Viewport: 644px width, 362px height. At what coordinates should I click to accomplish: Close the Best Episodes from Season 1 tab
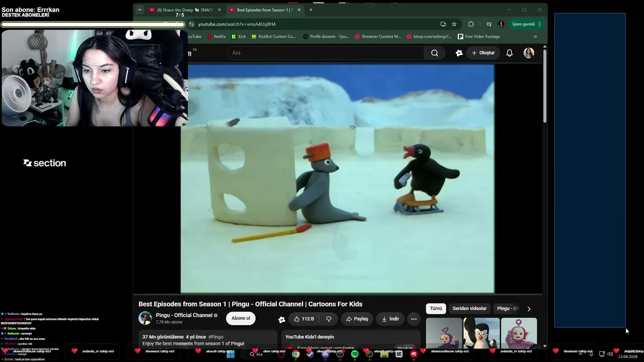[x=299, y=10]
